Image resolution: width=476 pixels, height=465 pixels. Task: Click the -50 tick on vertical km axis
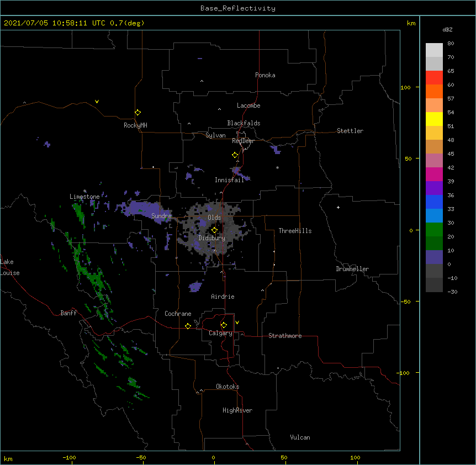click(405, 302)
